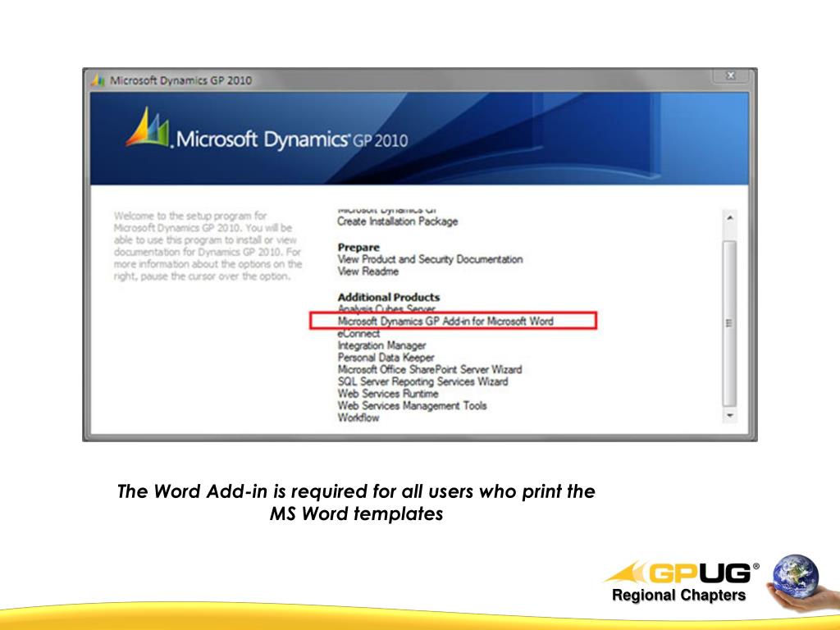
Task: Close the Microsoft Dynamics GP 2010 window
Action: (730, 76)
